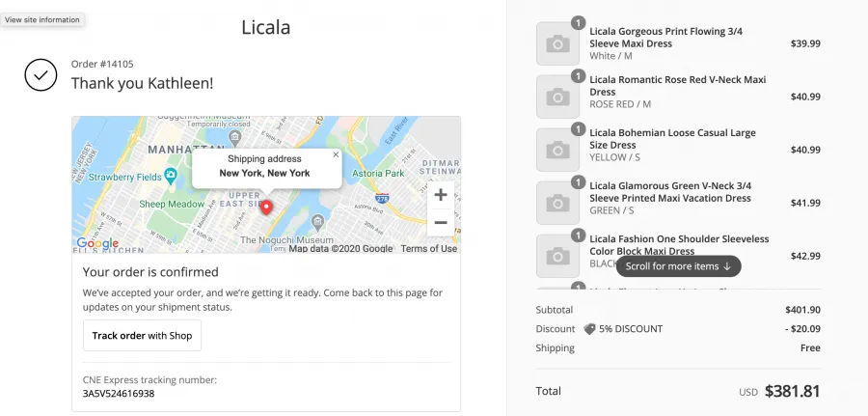The width and height of the screenshot is (868, 416).
Task: Click thumbnail of Glamorous Green V-Neck Dress
Action: (x=557, y=204)
